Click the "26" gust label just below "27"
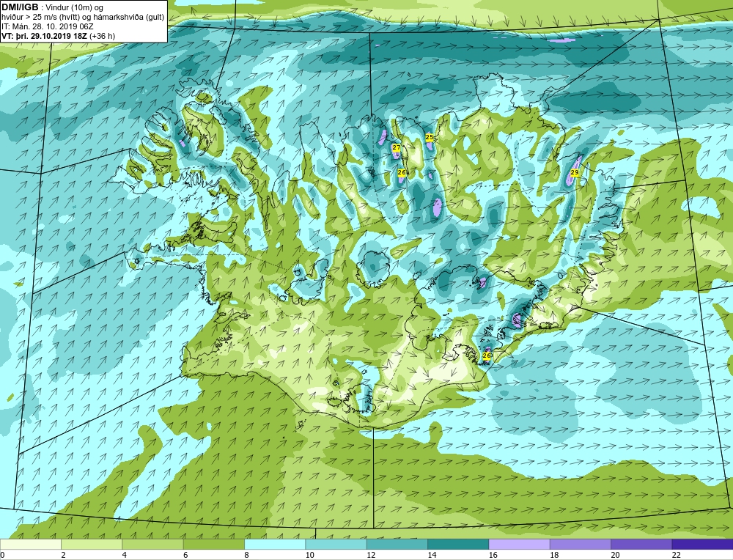Screen dimensions: 733x560 click(401, 172)
